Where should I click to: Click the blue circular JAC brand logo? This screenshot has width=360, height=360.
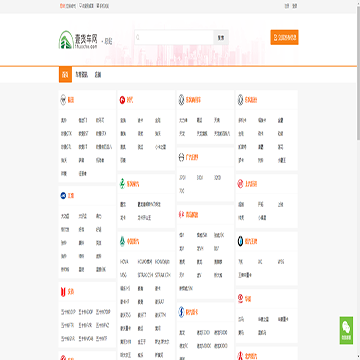(x=63, y=196)
